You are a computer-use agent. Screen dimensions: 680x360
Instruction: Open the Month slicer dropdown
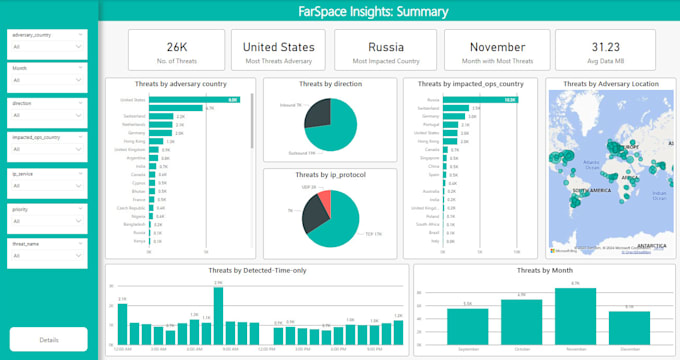pyautogui.click(x=47, y=80)
